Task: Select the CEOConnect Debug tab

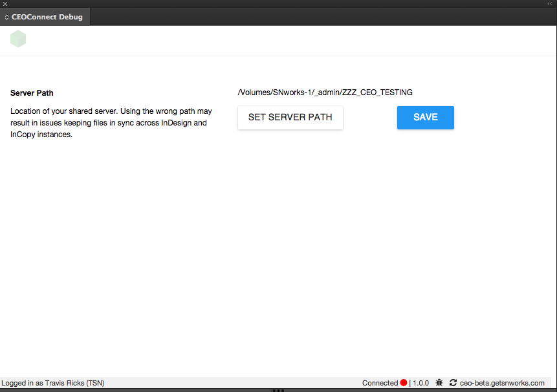Action: (x=47, y=17)
